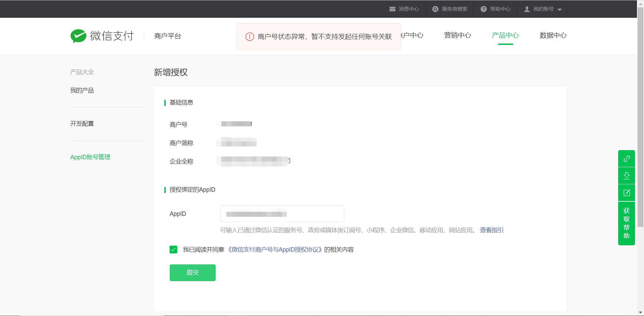This screenshot has width=644, height=316.
Task: Click the 获取帮助 button
Action: coord(627,223)
